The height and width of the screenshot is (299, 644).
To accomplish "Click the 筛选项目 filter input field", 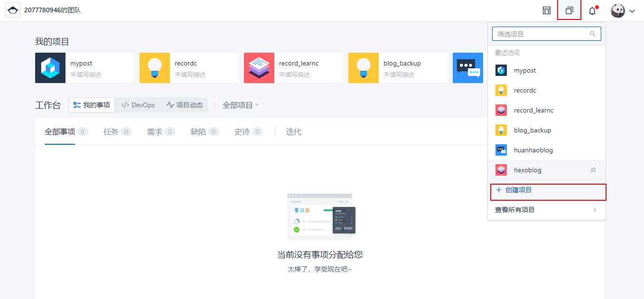I will pos(541,34).
